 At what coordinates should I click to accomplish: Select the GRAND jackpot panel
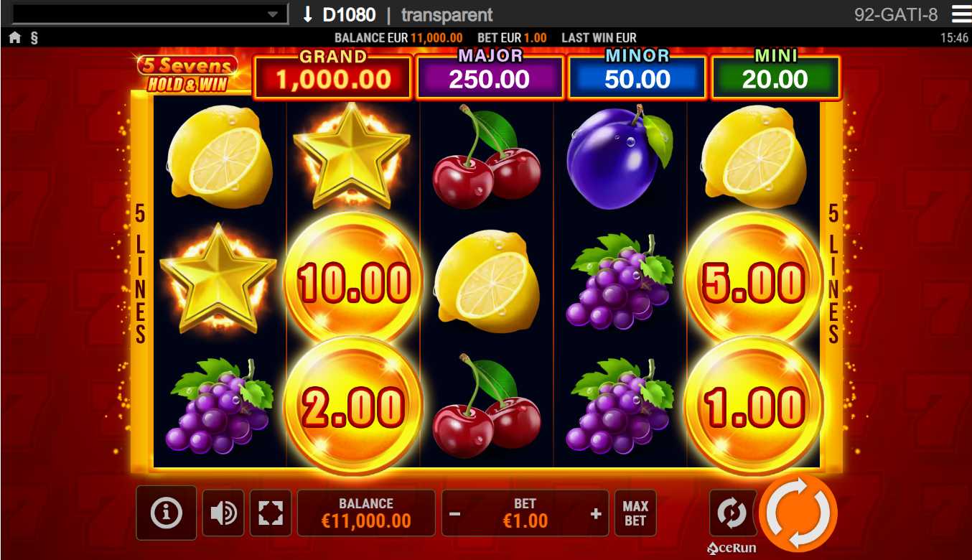point(333,74)
